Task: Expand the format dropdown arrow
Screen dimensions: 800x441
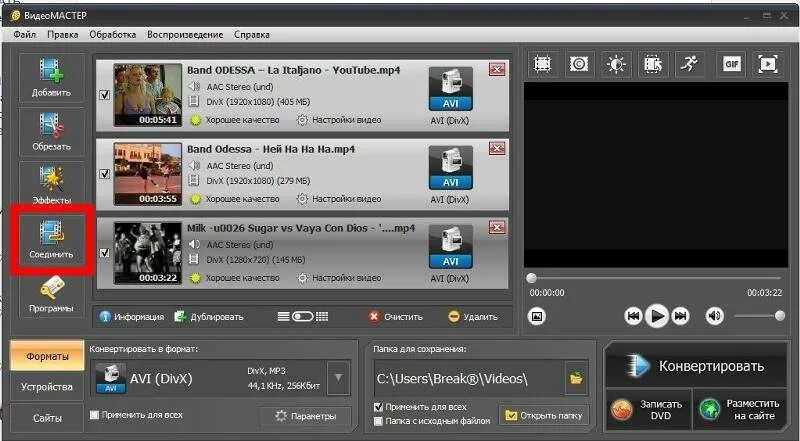Action: (x=338, y=378)
